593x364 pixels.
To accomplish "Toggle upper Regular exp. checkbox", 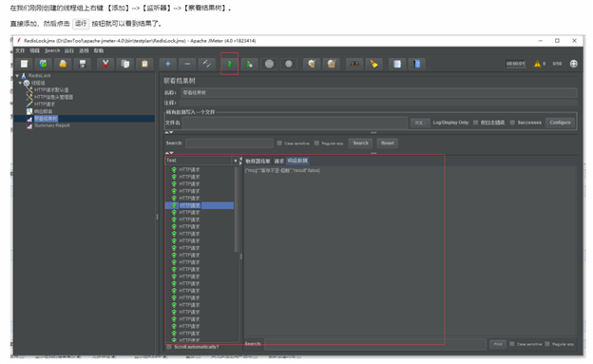I will (x=316, y=144).
